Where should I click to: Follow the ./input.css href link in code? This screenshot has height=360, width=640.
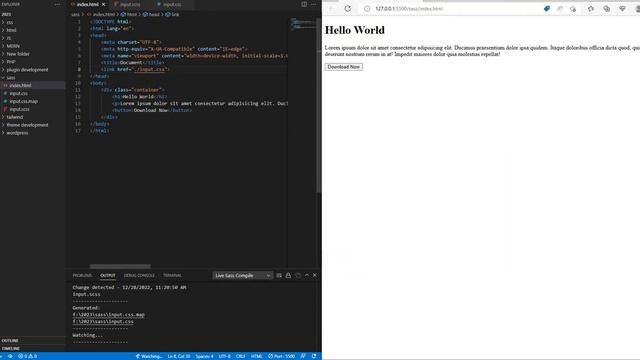tap(150, 69)
